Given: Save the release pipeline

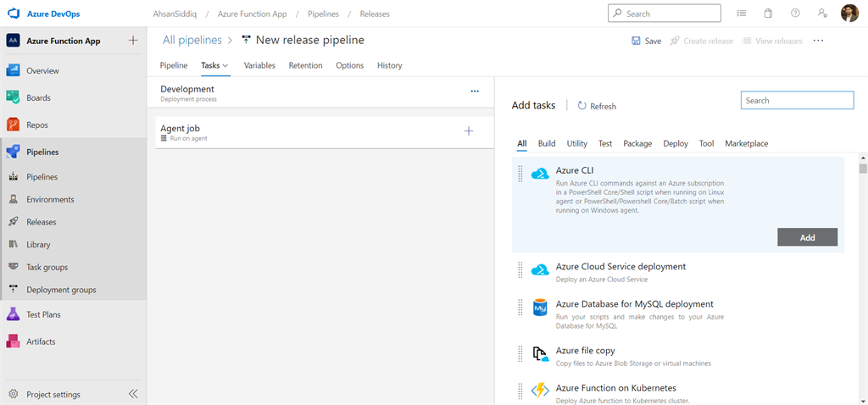Looking at the screenshot, I should (647, 41).
